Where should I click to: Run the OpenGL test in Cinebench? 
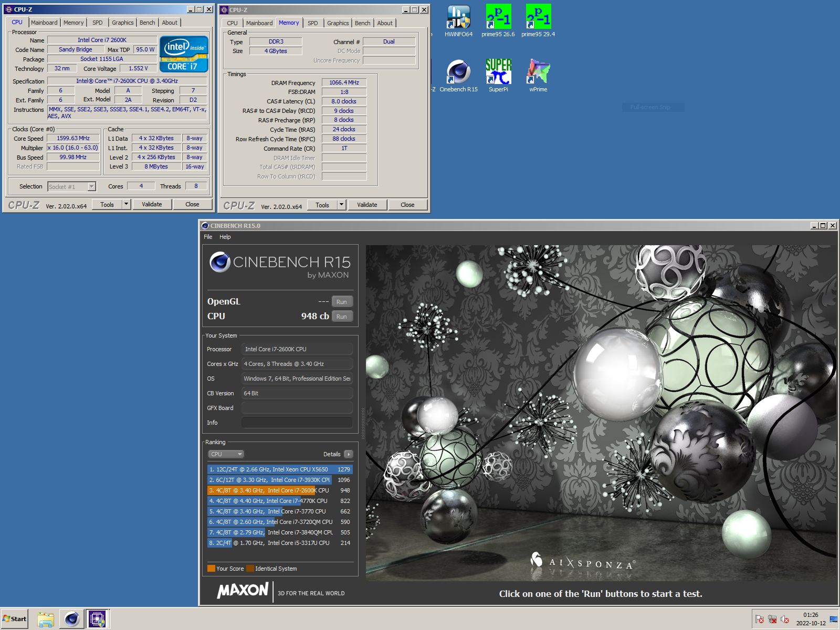tap(342, 302)
